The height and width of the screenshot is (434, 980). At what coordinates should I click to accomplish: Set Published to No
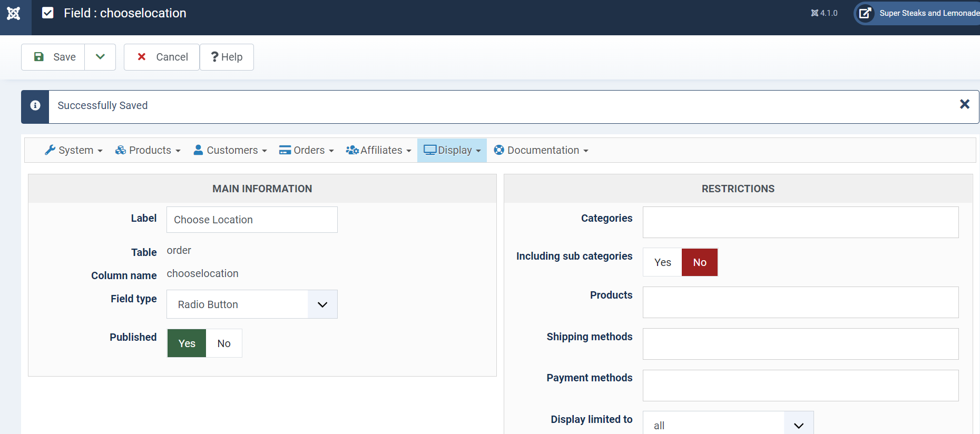click(x=224, y=343)
